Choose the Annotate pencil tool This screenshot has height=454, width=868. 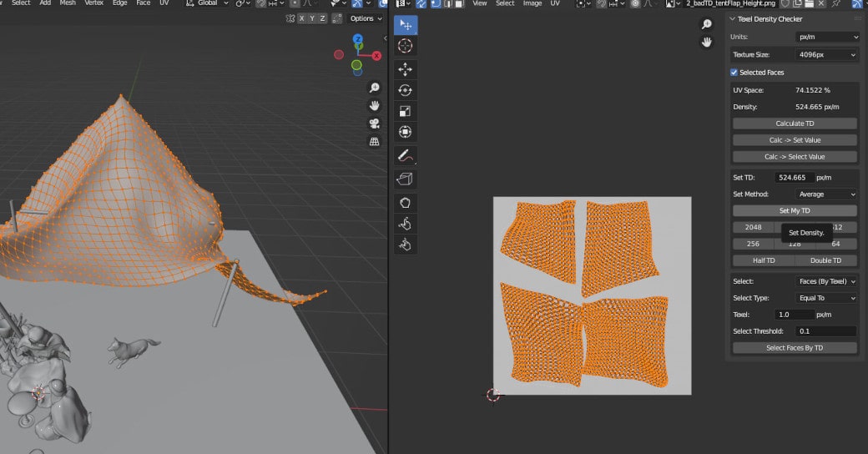click(406, 155)
